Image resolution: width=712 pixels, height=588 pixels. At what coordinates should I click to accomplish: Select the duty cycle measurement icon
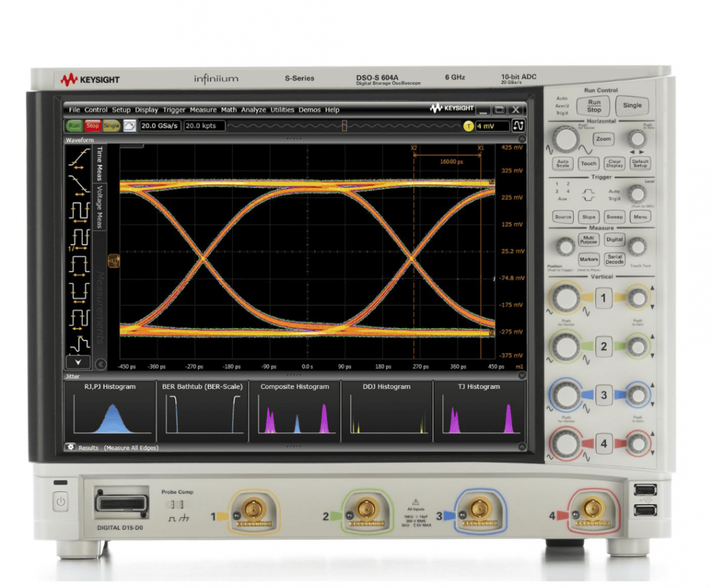[x=79, y=319]
